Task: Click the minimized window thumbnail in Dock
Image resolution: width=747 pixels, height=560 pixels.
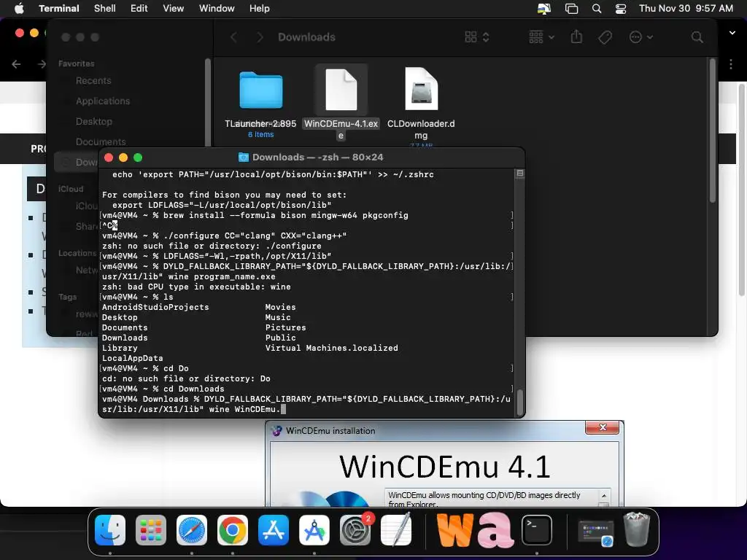Action: pos(595,532)
